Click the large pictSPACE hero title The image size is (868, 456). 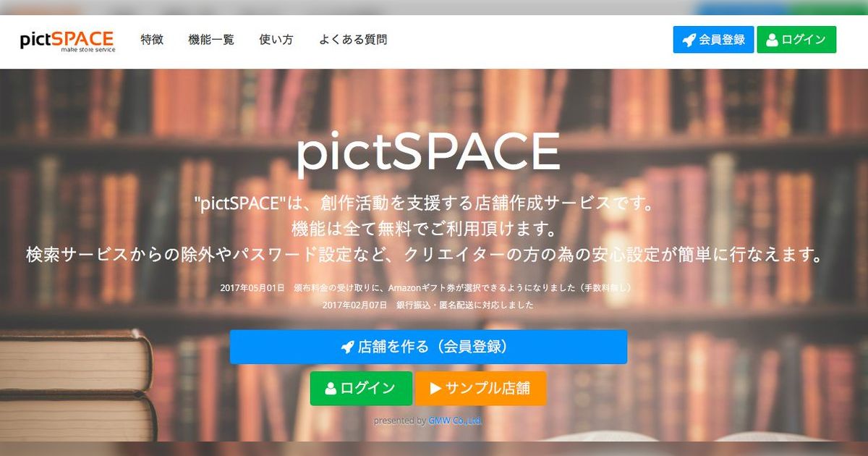click(428, 151)
